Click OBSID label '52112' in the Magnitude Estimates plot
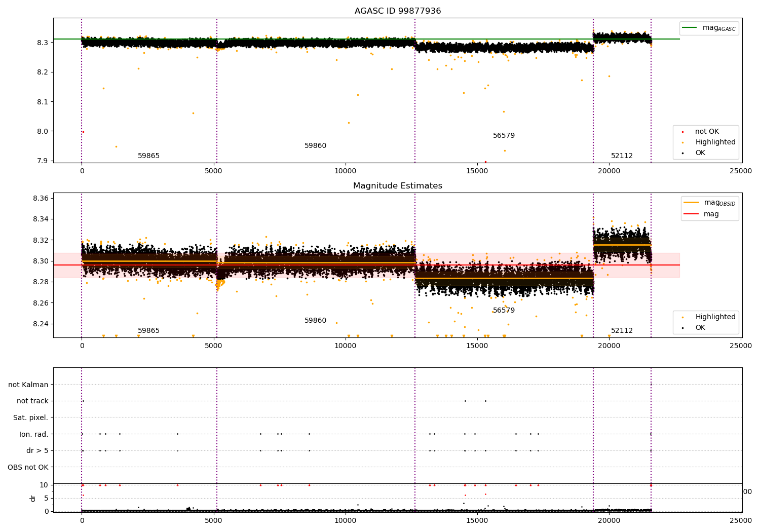The height and width of the screenshot is (532, 760). [622, 330]
